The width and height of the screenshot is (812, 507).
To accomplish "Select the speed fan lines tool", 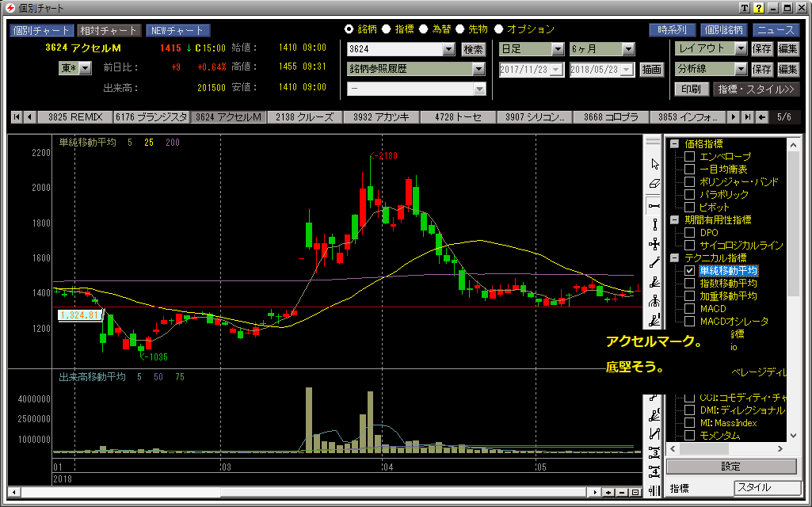I will pyautogui.click(x=654, y=320).
